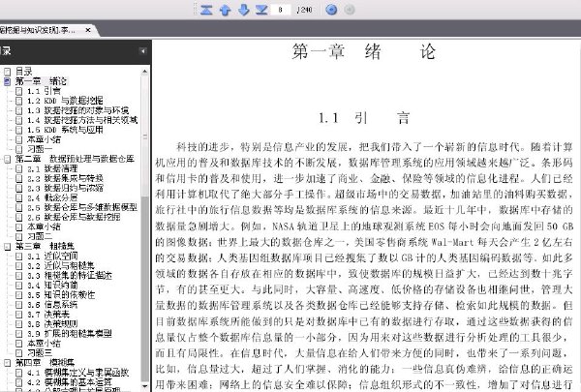
Task: Collapse the 第三章 粗糙集 tree node
Action: click(7, 247)
